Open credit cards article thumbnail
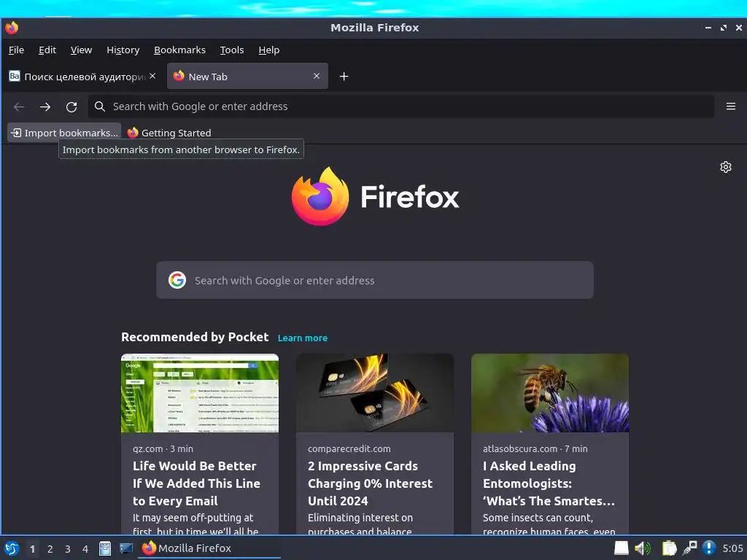Image resolution: width=747 pixels, height=560 pixels. [x=375, y=393]
